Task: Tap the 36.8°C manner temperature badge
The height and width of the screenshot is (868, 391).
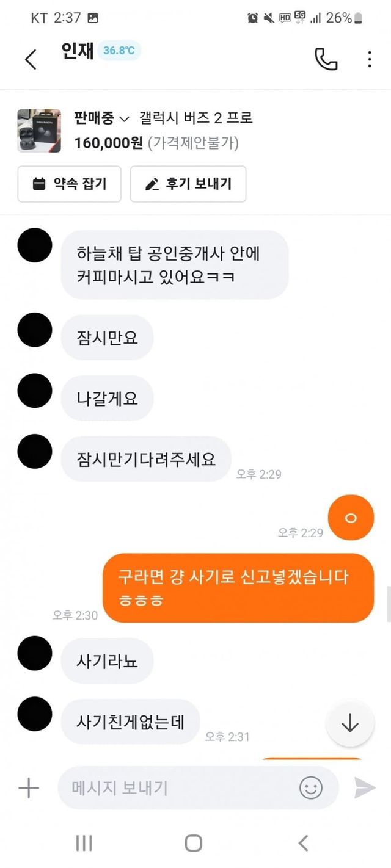Action: 119,51
